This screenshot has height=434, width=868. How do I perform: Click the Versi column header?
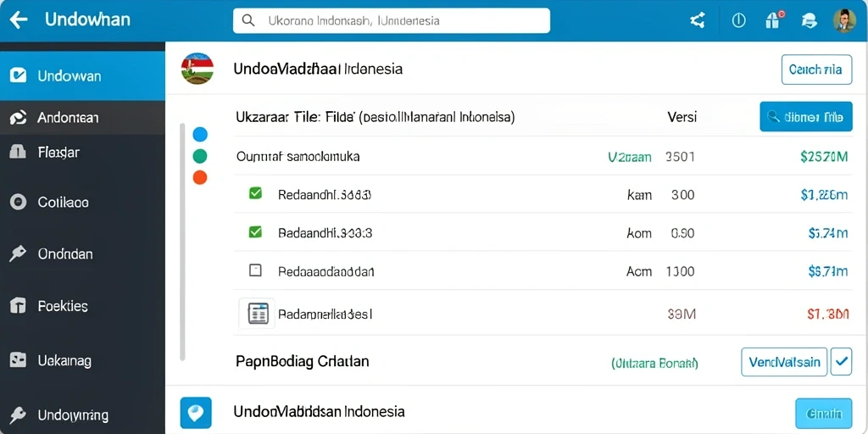(x=682, y=117)
